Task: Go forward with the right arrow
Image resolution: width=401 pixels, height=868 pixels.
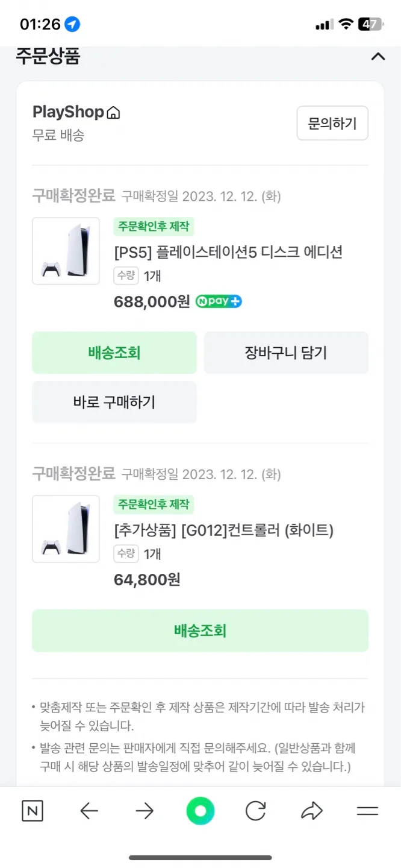Action: point(145,811)
